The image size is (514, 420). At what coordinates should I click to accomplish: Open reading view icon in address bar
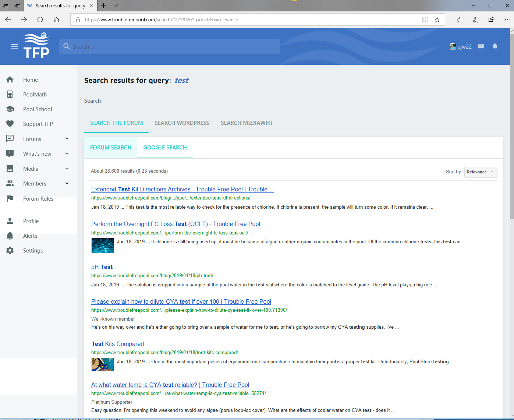[x=425, y=20]
